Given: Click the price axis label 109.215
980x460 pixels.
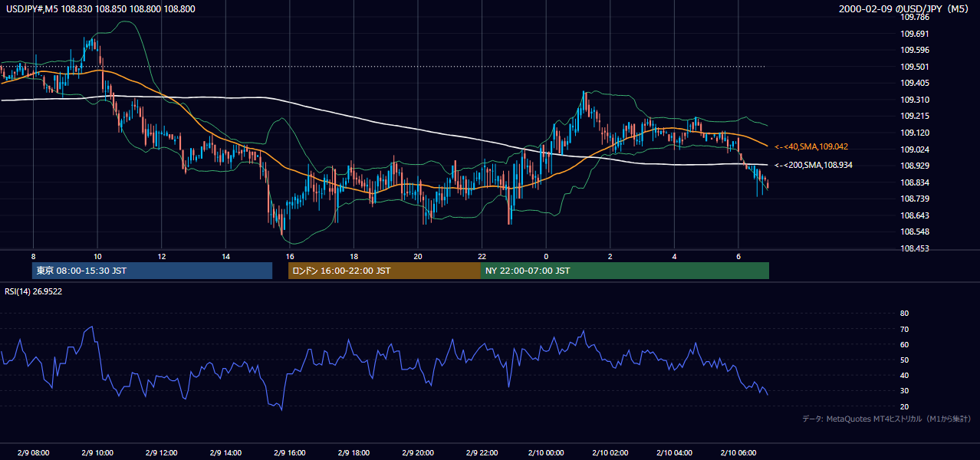Looking at the screenshot, I should click(915, 116).
